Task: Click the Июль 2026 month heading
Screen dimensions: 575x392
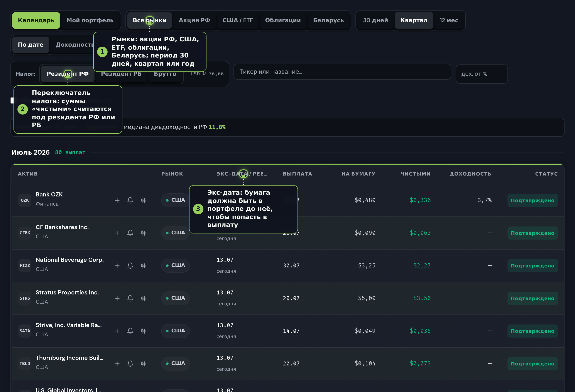Action: 30,152
